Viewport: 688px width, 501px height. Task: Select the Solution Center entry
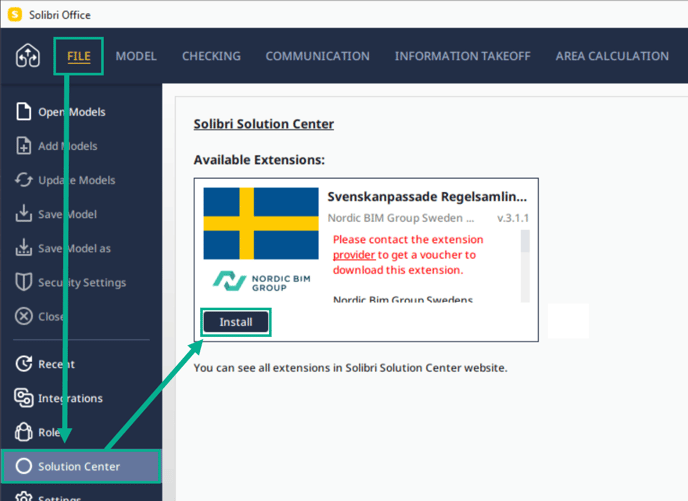[81, 466]
